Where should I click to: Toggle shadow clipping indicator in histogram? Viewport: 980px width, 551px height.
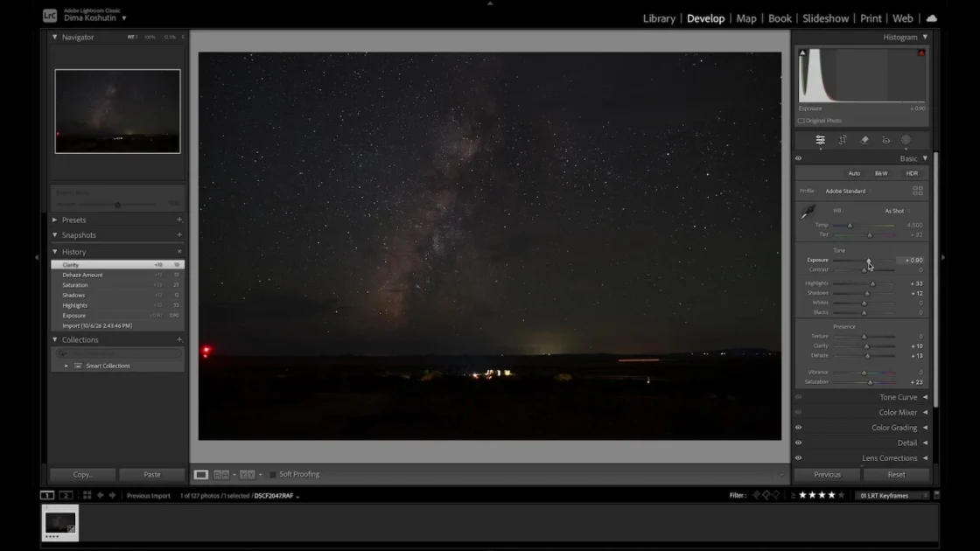click(802, 53)
